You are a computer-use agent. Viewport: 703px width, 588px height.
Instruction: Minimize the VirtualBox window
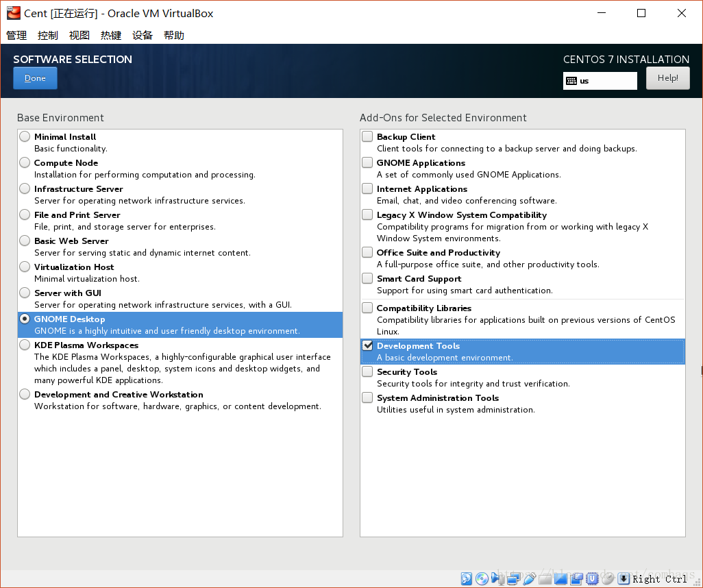(602, 13)
